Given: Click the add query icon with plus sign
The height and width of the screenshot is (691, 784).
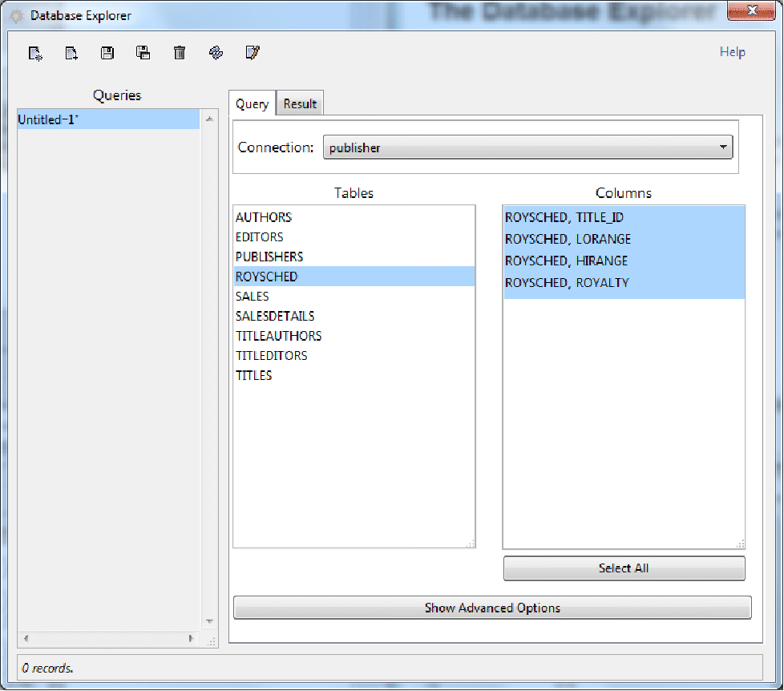Looking at the screenshot, I should click(71, 54).
